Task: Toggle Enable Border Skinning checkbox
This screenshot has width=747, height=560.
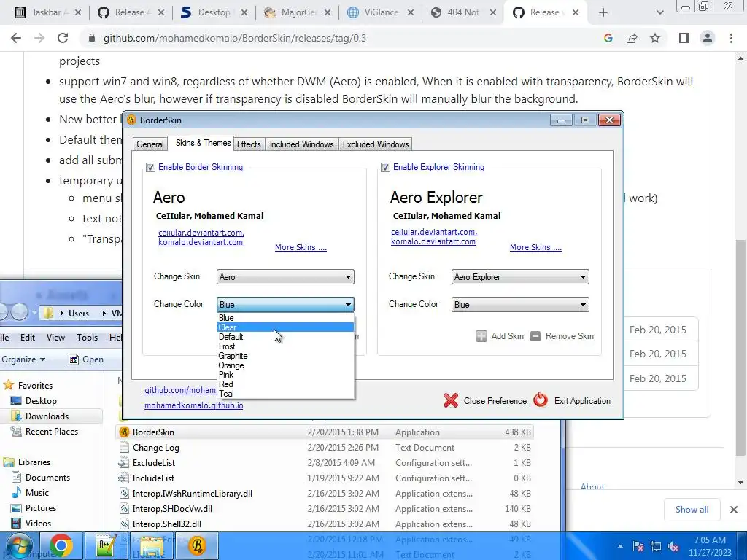Action: (150, 167)
